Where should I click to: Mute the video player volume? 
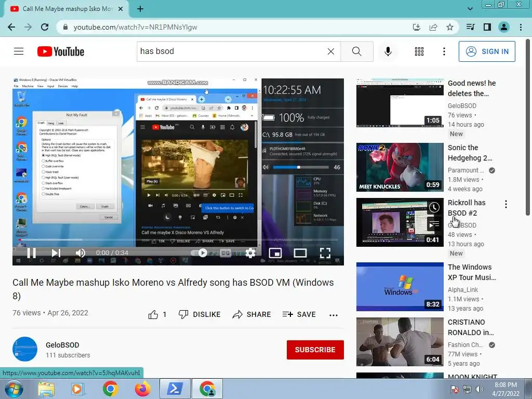click(x=81, y=253)
